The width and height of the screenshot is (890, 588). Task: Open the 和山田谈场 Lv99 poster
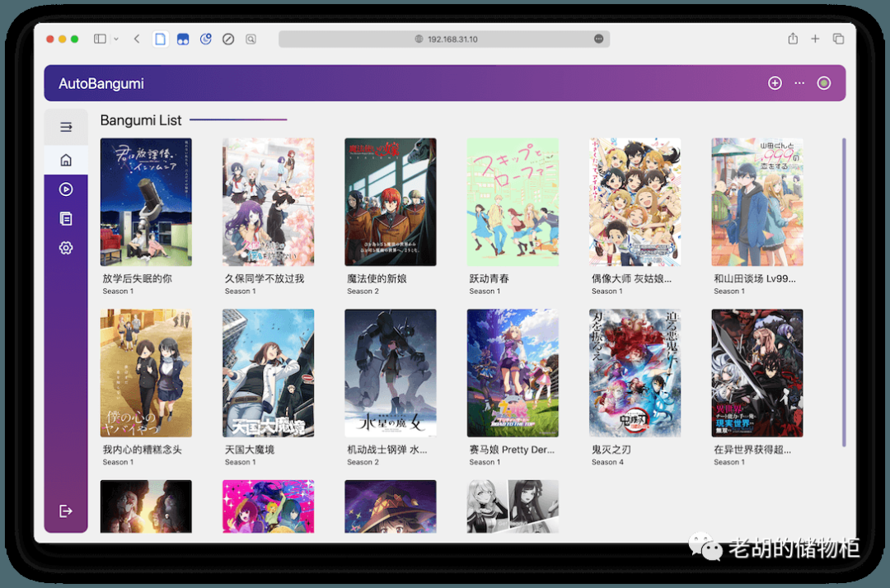[757, 202]
